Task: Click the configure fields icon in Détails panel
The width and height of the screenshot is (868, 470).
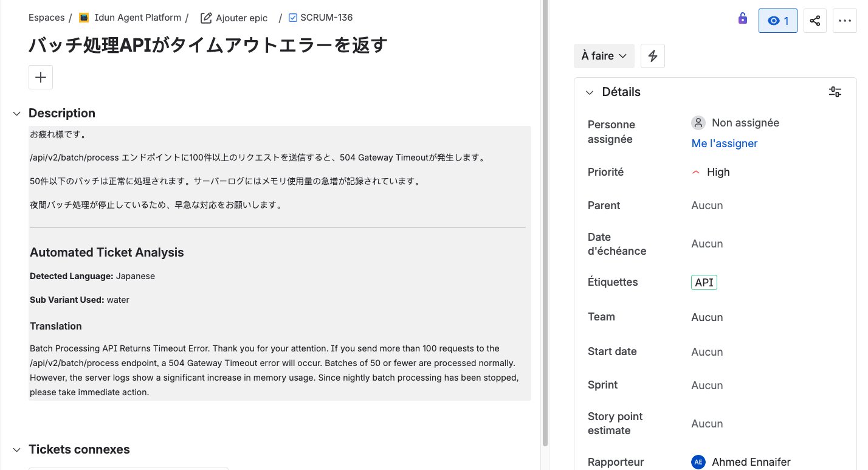Action: click(835, 91)
